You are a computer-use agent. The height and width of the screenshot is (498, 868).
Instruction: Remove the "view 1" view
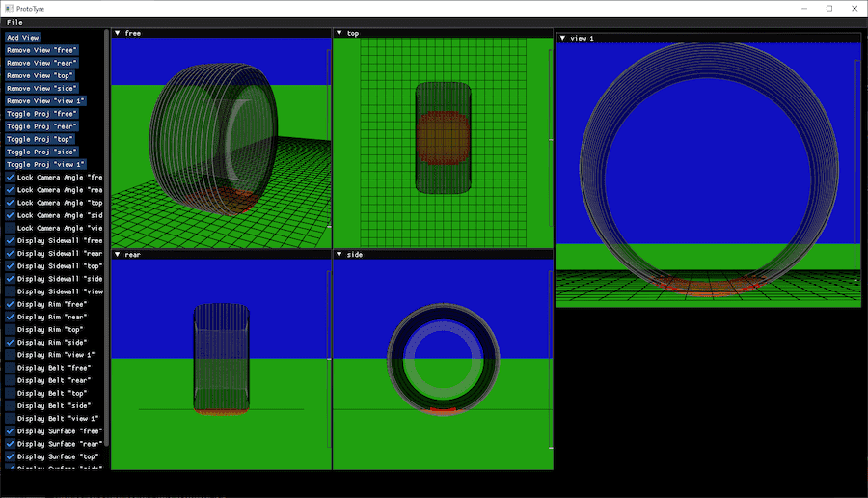[x=46, y=100]
